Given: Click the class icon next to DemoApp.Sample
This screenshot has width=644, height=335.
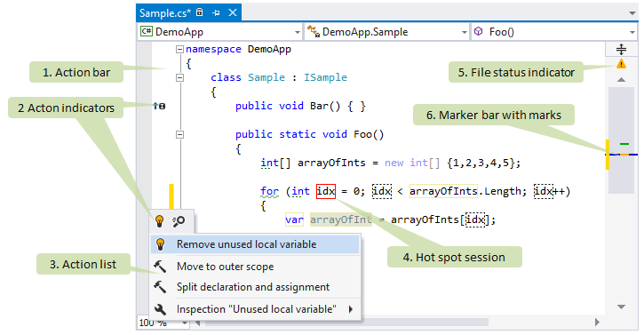Looking at the screenshot, I should 314,31.
